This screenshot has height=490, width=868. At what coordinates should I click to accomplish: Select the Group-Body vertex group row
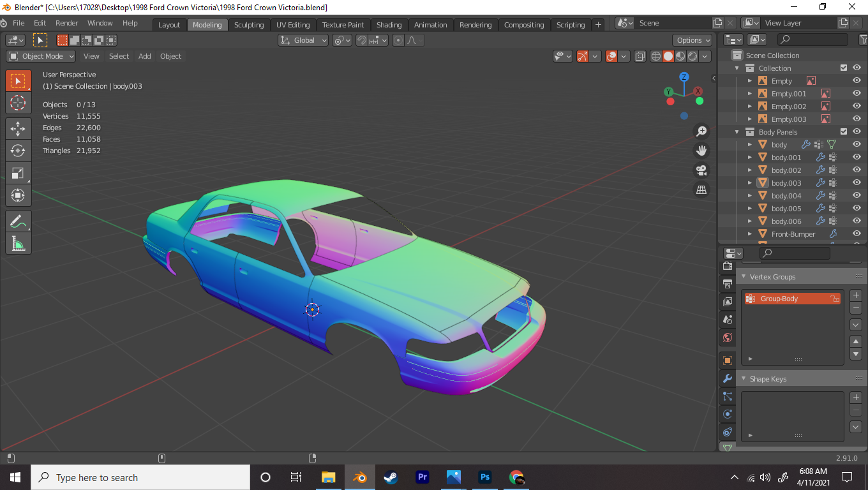point(792,299)
